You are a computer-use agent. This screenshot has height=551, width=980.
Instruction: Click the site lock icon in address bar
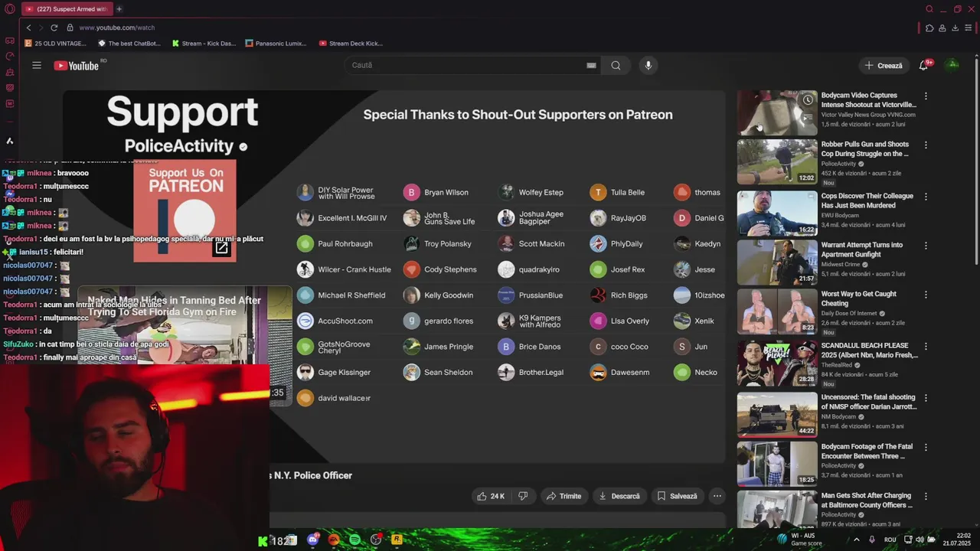pos(70,28)
